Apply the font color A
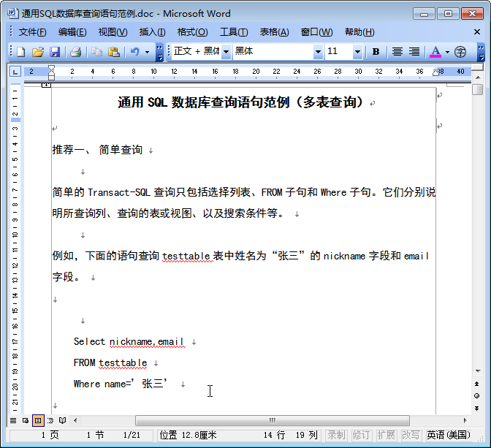The width and height of the screenshot is (491, 448). pos(435,52)
